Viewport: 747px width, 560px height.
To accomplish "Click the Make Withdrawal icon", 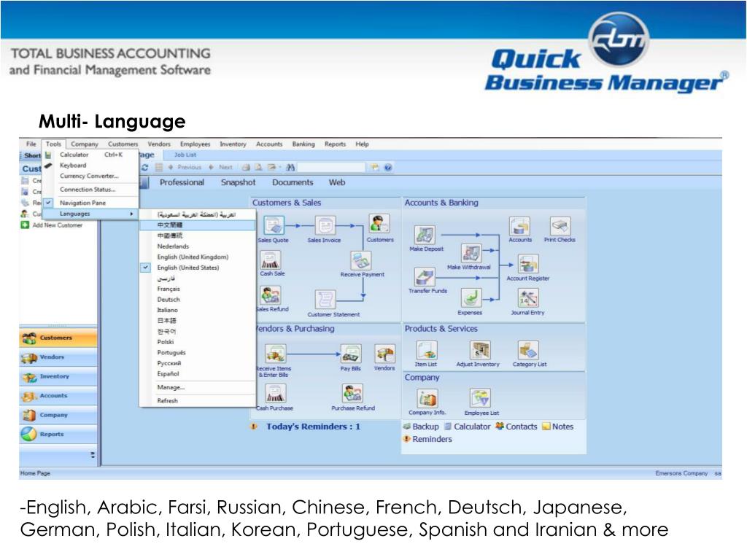I will coord(471,253).
